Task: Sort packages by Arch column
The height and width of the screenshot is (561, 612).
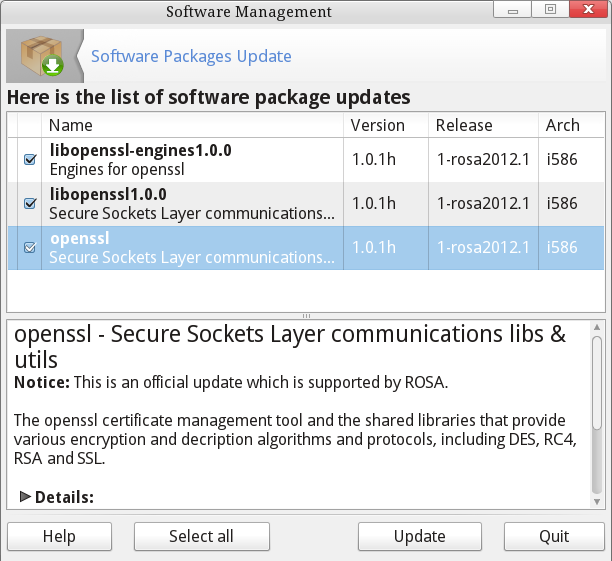Action: 570,125
